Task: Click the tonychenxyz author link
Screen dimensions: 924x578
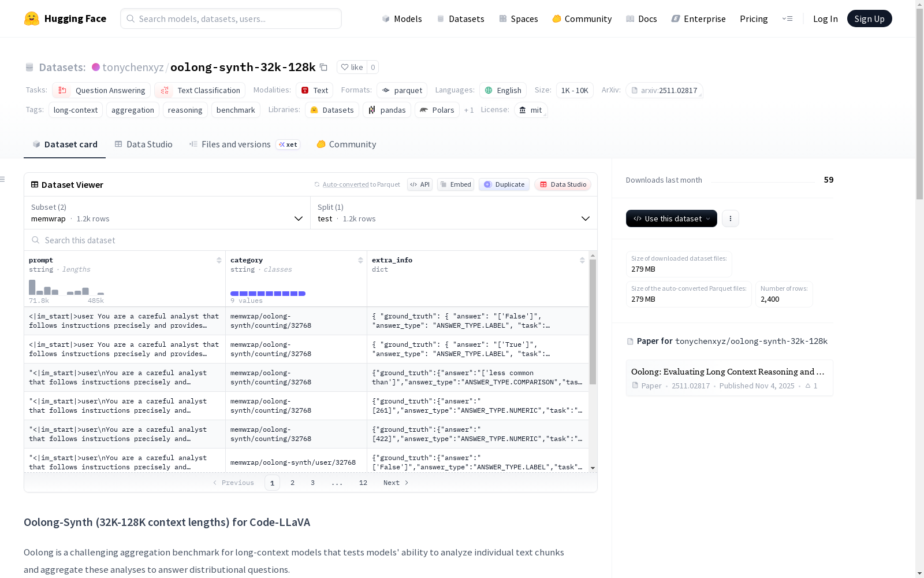Action: [x=133, y=67]
